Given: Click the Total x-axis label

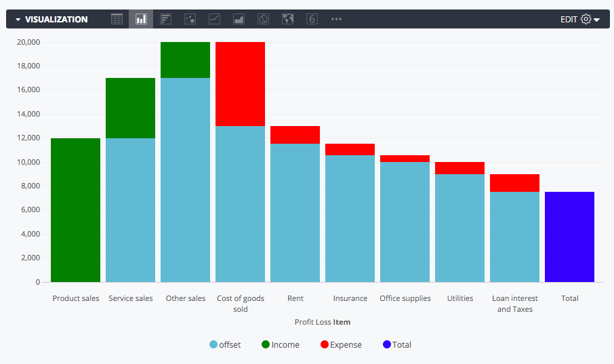Looking at the screenshot, I should tap(569, 298).
